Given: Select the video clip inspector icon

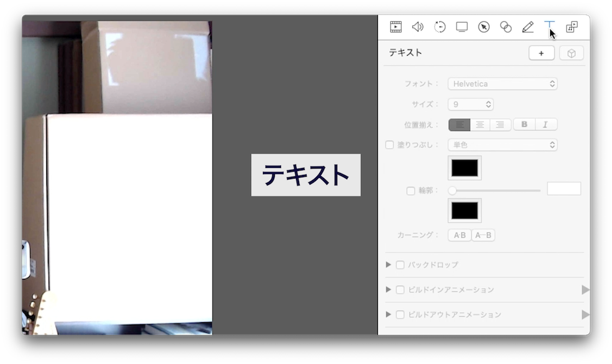Looking at the screenshot, I should click(395, 27).
